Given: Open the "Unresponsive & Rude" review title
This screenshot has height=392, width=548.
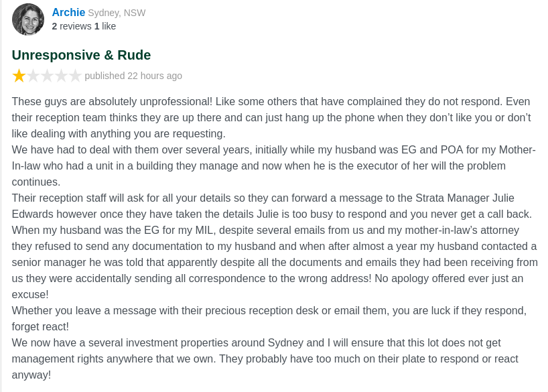Looking at the screenshot, I should coord(81,55).
